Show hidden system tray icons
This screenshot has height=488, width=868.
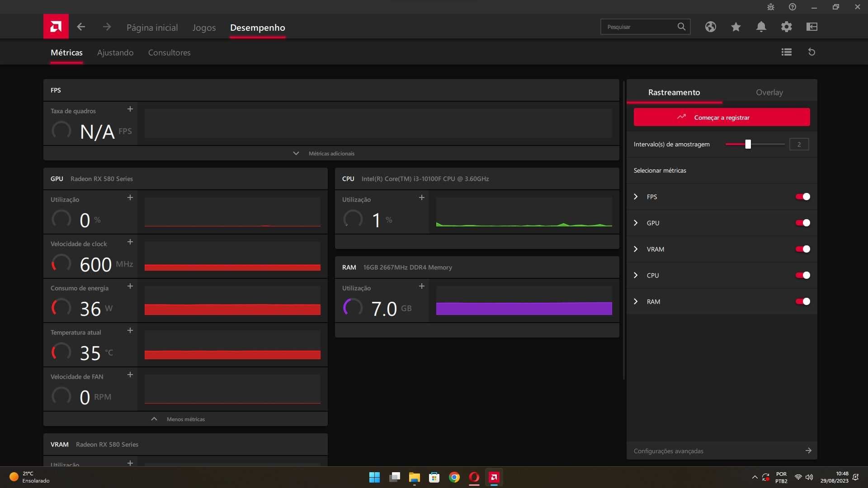pyautogui.click(x=755, y=477)
